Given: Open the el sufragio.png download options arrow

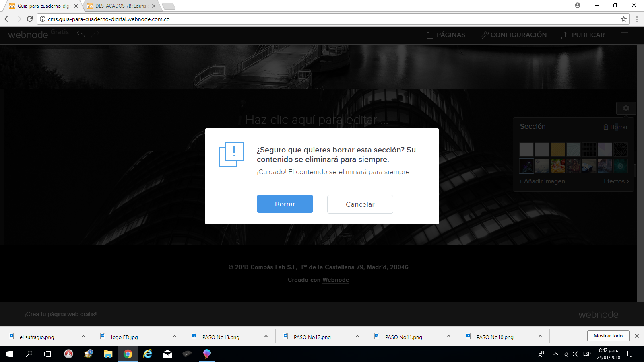Looking at the screenshot, I should click(x=83, y=337).
